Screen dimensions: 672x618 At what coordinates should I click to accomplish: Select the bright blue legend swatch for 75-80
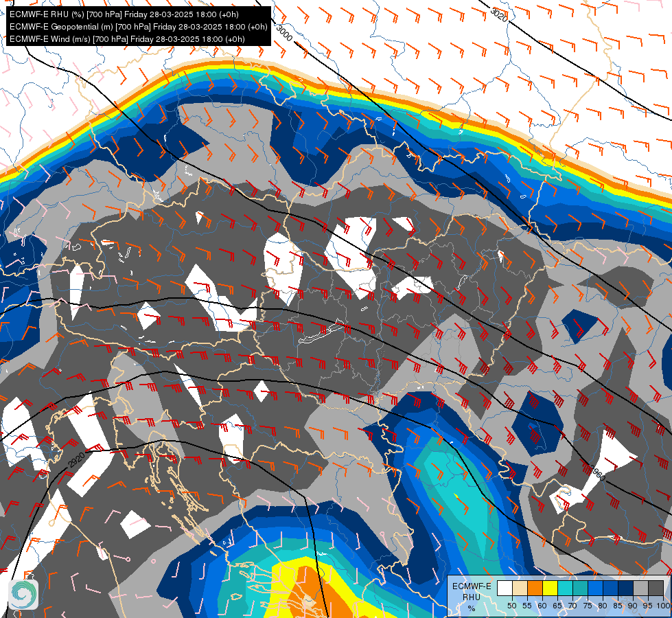pyautogui.click(x=595, y=588)
